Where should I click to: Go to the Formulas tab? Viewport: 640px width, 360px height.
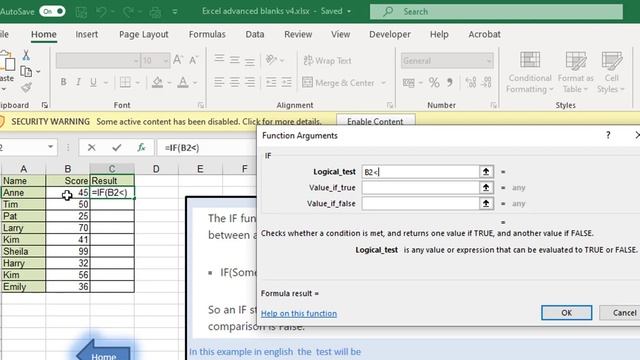tap(207, 34)
